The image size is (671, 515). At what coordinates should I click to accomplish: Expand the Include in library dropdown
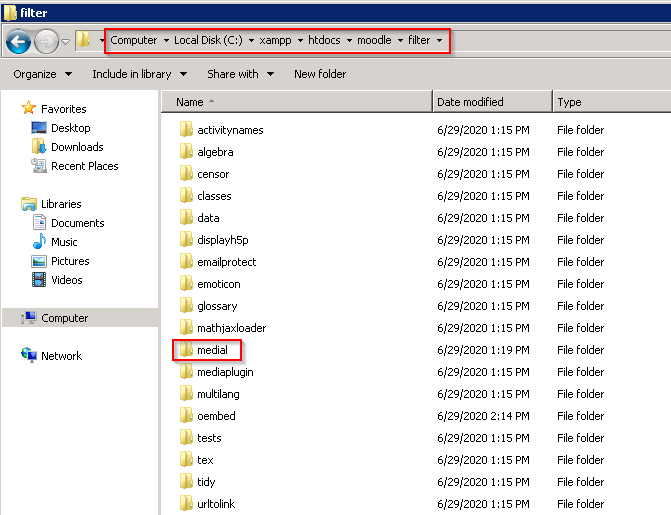point(139,74)
